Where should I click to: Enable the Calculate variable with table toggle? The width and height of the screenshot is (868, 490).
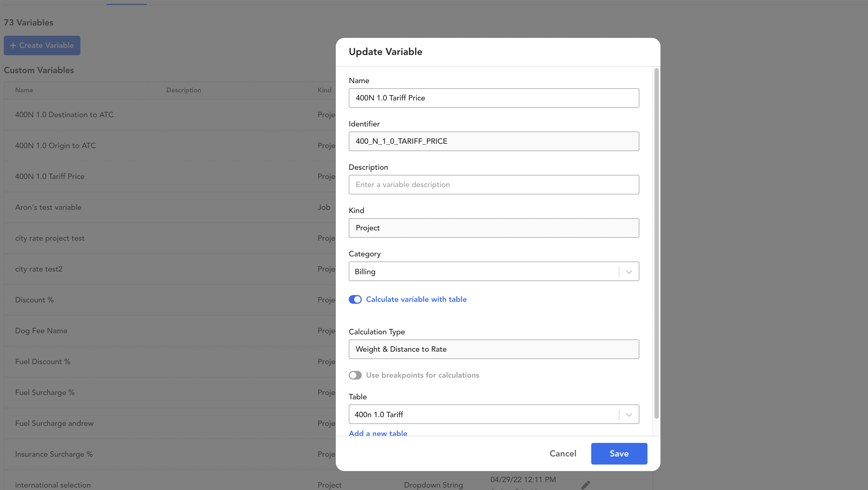point(355,299)
